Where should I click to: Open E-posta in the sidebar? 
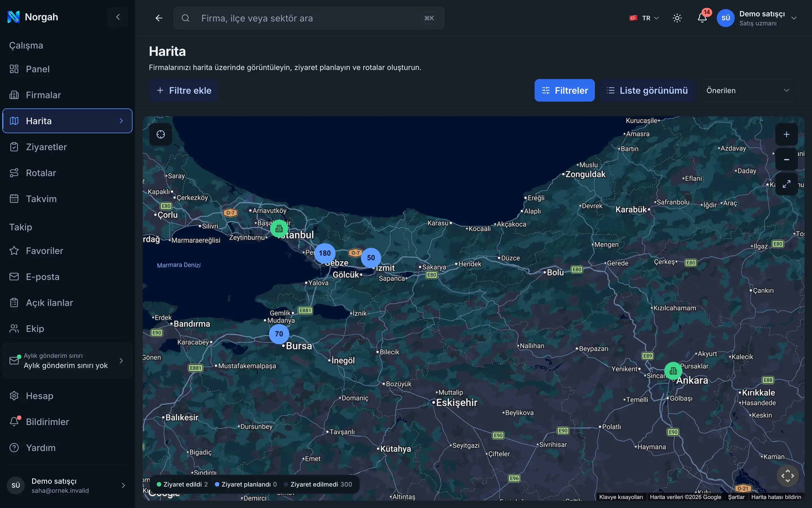67,277
